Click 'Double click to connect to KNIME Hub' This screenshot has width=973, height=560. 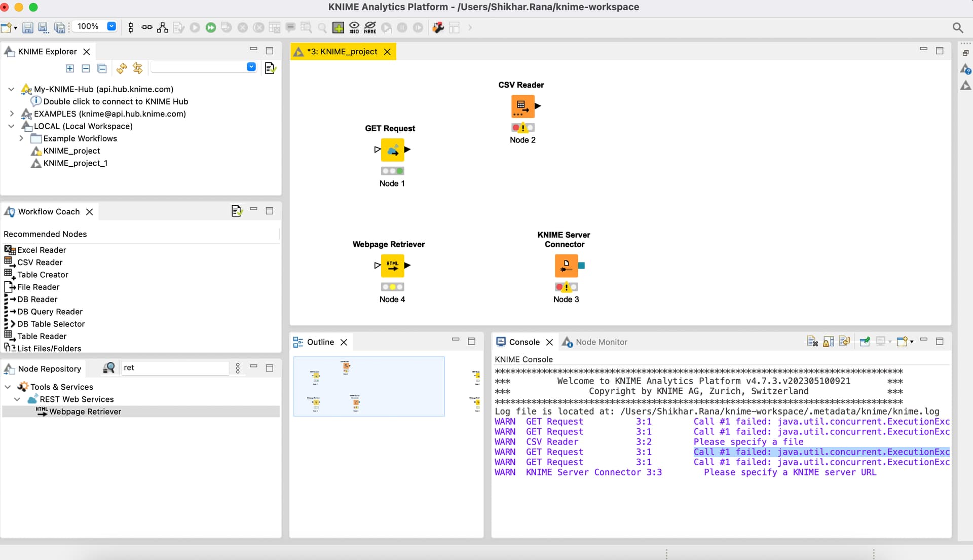[116, 101]
